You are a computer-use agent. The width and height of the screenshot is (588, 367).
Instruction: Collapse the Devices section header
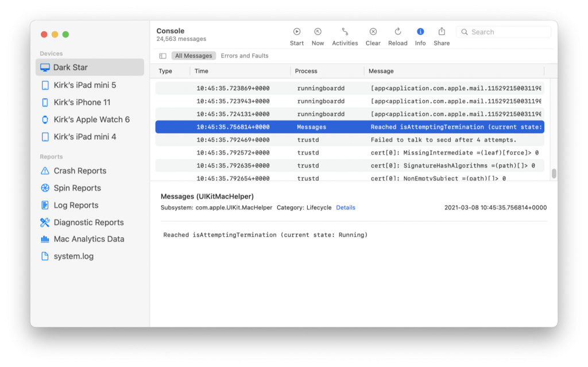pos(51,53)
